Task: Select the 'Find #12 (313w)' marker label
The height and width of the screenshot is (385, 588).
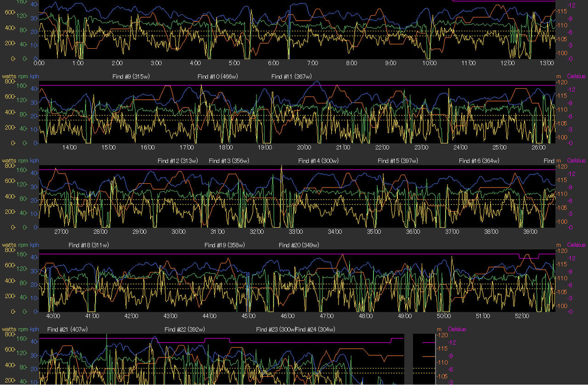Action: pos(177,161)
